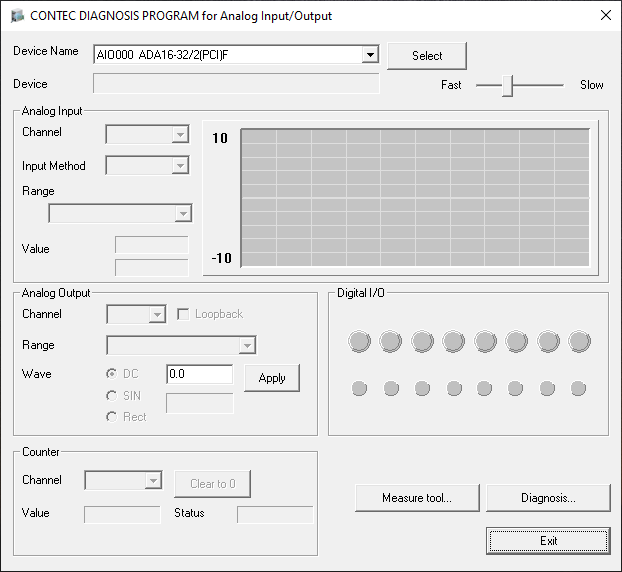Viewport: 622px width, 572px height.
Task: Toggle the sixth large Digital I/O indicator
Action: (516, 341)
